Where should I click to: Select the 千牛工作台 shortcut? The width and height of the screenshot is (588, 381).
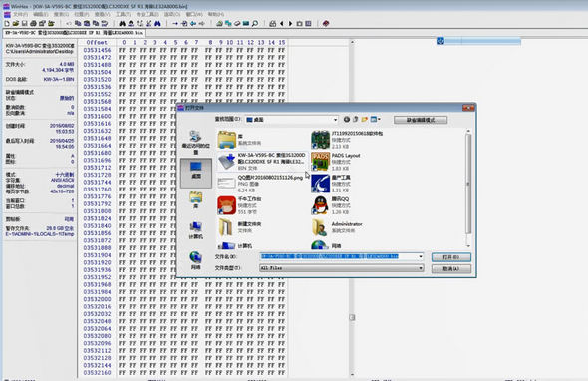[x=240, y=205]
